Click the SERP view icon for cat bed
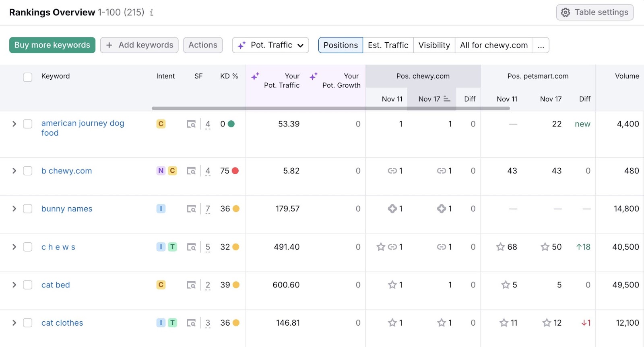644x347 pixels. tap(191, 285)
